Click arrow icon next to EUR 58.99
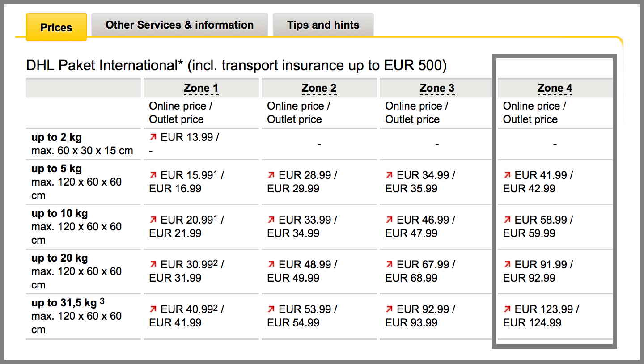Screen dimensions: 644x364 pos(507,220)
